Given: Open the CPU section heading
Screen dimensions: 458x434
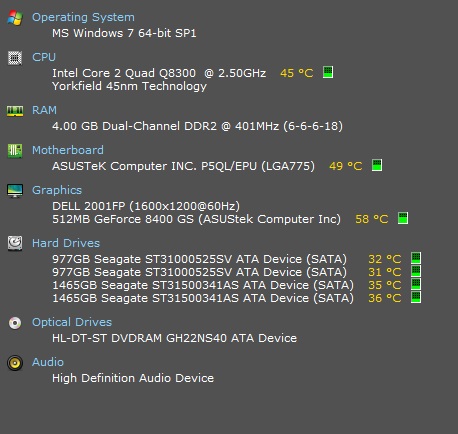Looking at the screenshot, I should pyautogui.click(x=44, y=57).
